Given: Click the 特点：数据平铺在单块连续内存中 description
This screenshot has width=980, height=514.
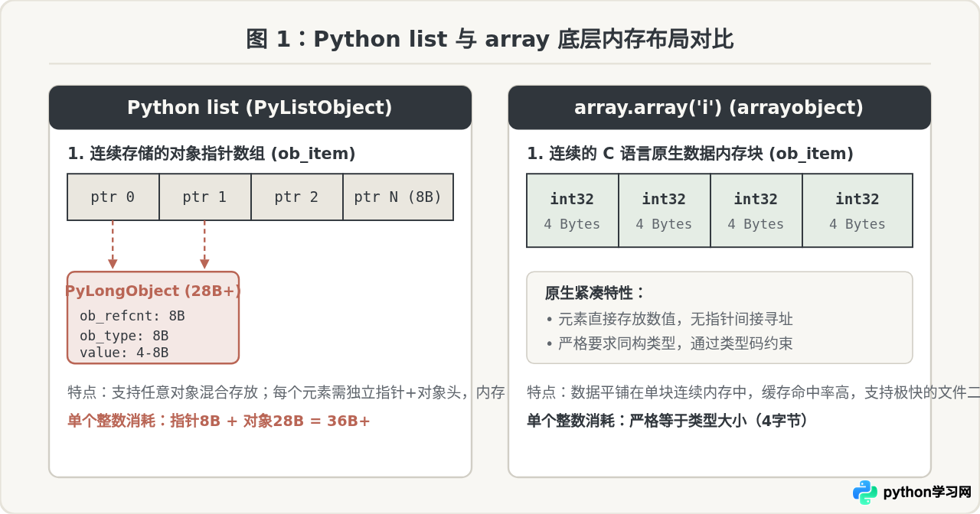Looking at the screenshot, I should point(753,392).
